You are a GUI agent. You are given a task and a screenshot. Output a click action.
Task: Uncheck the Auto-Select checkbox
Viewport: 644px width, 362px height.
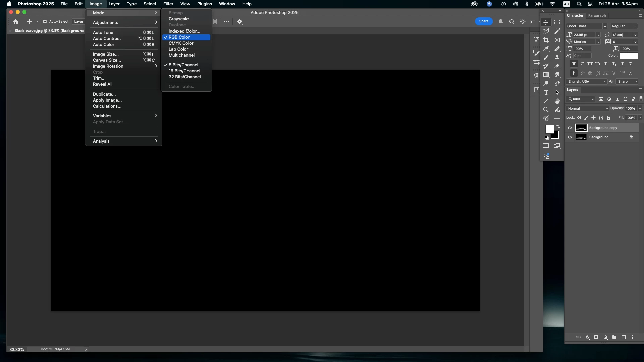click(45, 22)
